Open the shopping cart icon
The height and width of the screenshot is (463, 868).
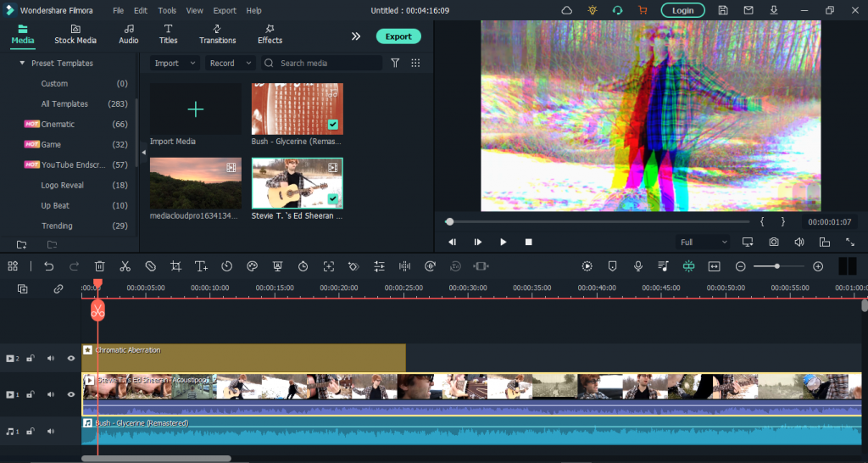[x=643, y=10]
